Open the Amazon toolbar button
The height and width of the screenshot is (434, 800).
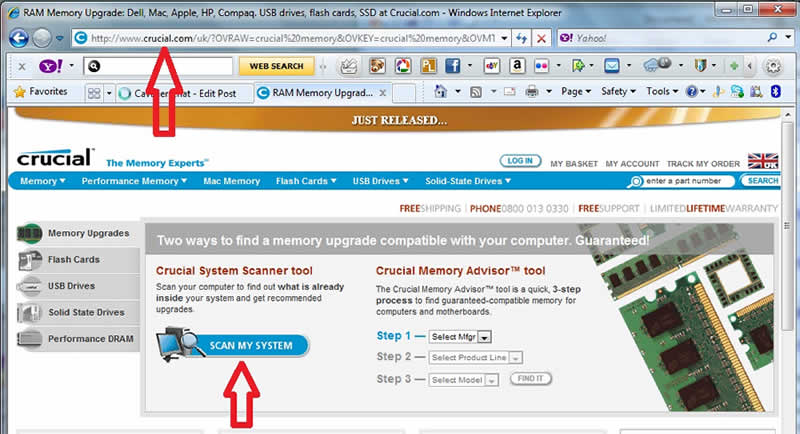(x=517, y=66)
